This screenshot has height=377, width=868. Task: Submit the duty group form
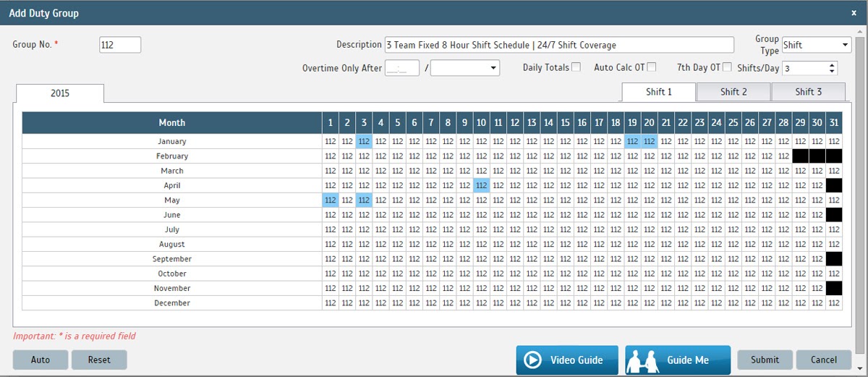click(x=765, y=360)
